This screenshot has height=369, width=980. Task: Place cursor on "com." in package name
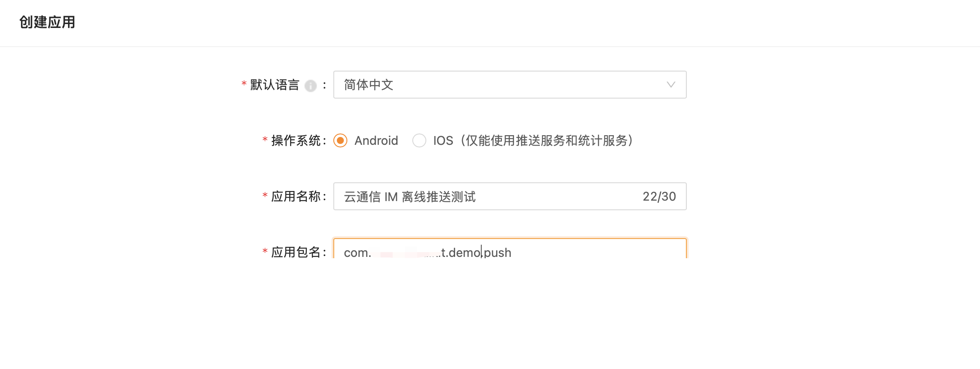(x=357, y=253)
